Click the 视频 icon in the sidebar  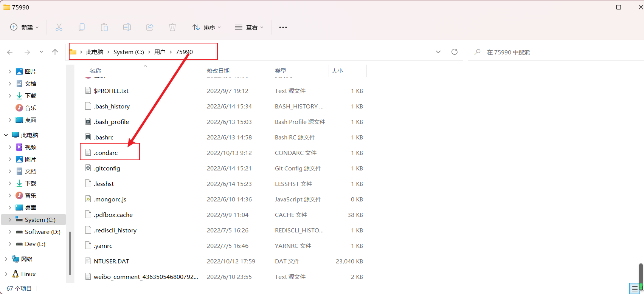[19, 147]
